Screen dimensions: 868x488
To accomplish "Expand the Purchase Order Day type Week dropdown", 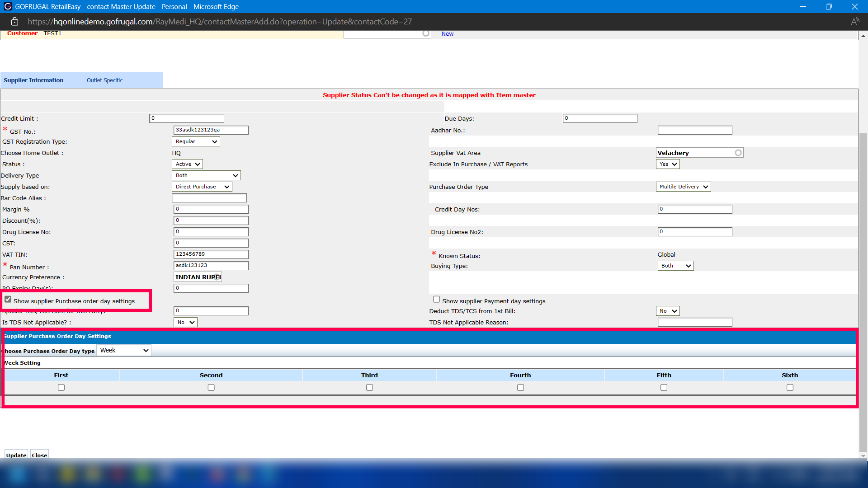I will tap(124, 351).
